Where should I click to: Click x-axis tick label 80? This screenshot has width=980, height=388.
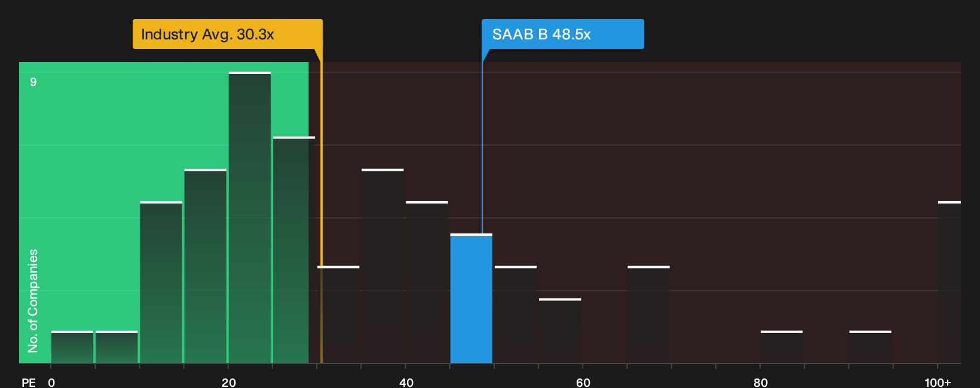(x=761, y=383)
